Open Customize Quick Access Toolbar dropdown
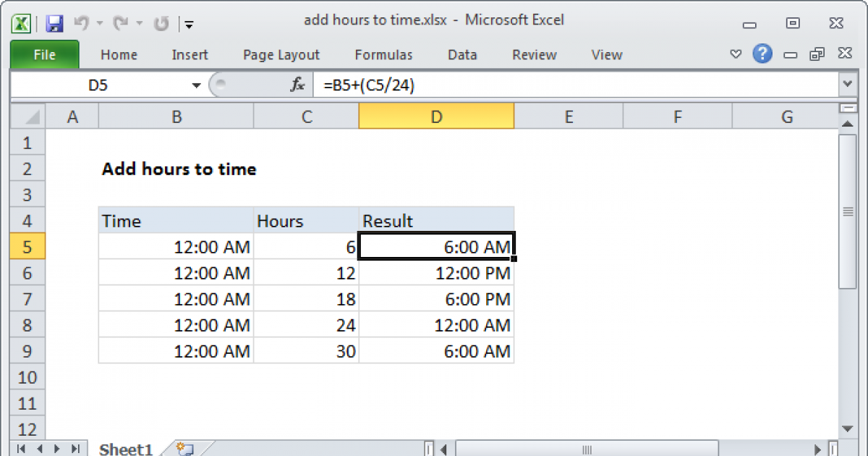The height and width of the screenshot is (456, 868). coord(189,24)
